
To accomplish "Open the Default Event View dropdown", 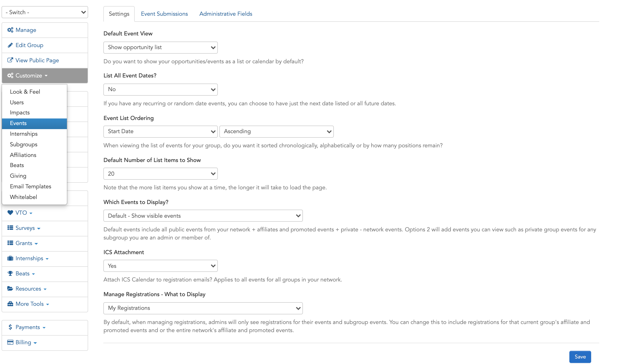I will [161, 48].
